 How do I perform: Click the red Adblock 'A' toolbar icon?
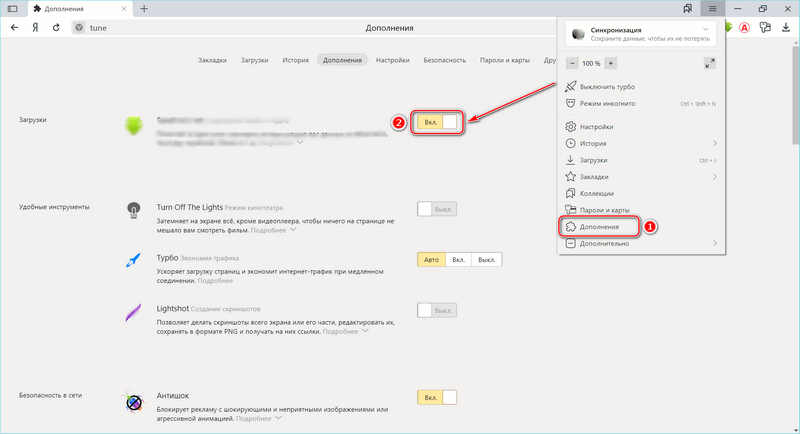(744, 28)
